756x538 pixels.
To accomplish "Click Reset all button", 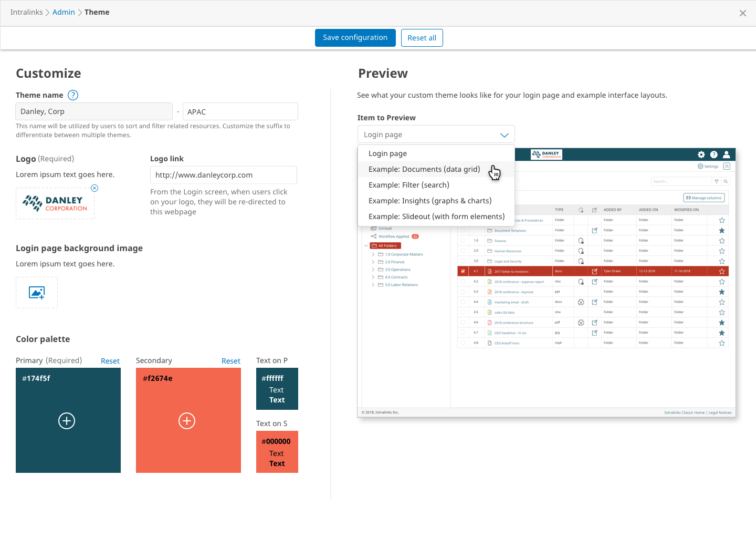I will 422,38.
